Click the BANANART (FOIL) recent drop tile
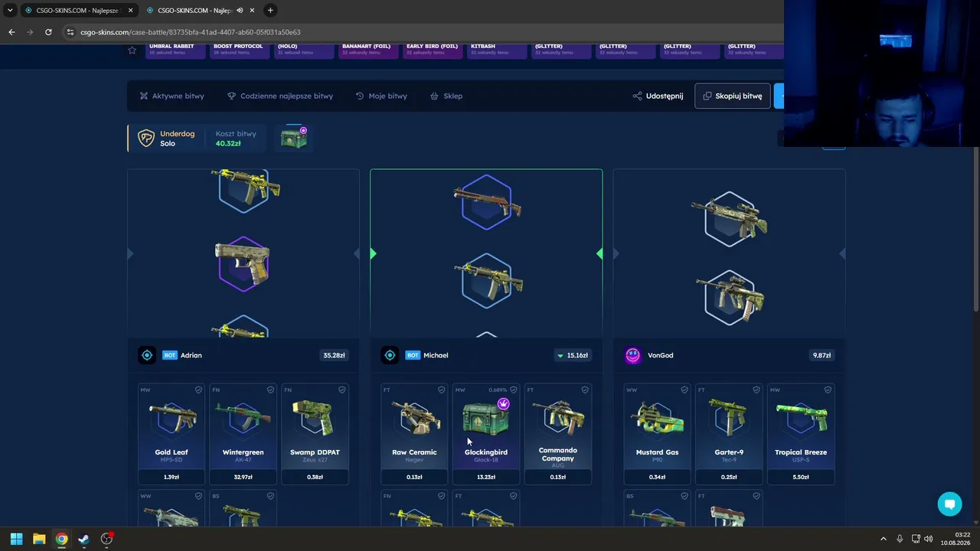This screenshot has height=551, width=980. (368, 51)
